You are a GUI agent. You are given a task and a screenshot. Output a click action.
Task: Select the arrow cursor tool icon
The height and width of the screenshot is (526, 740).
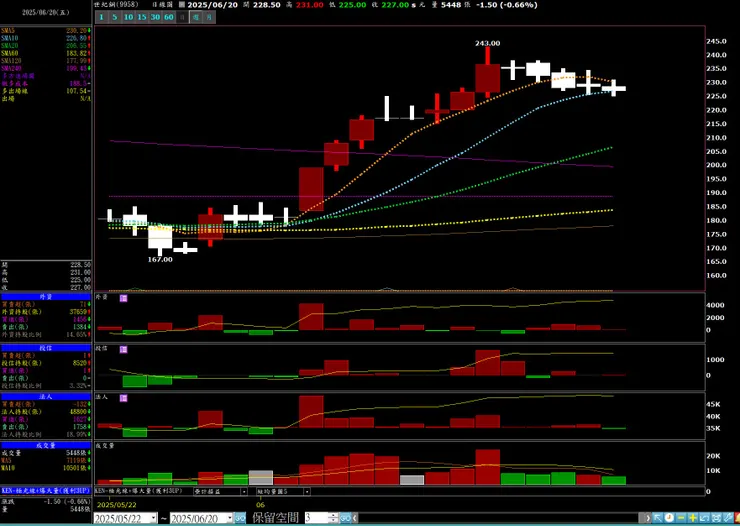[657, 518]
